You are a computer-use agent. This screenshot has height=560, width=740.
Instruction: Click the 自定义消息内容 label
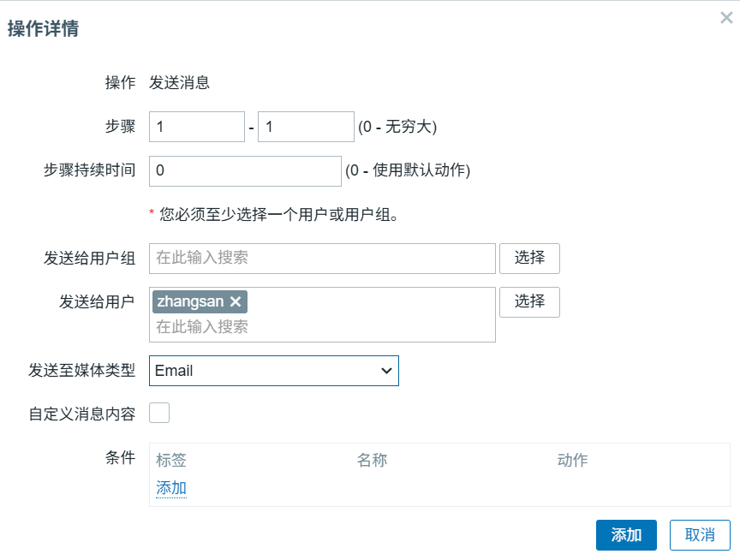pos(82,414)
